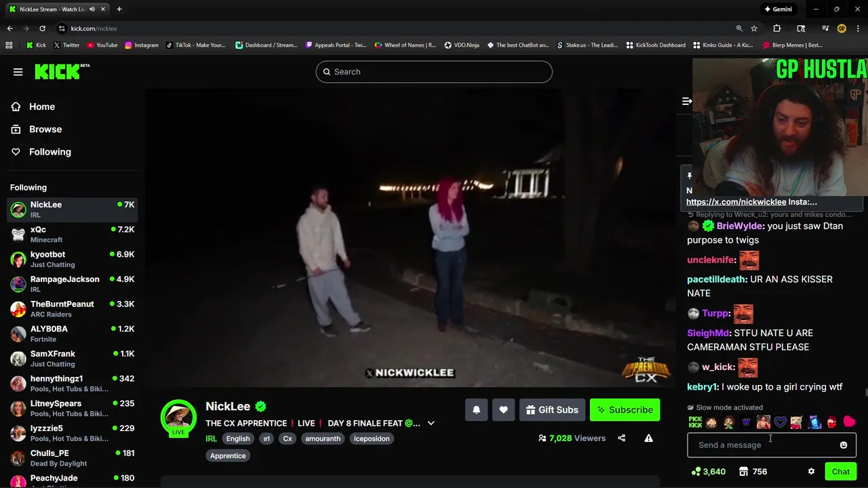This screenshot has width=868, height=488.
Task: Mute the tab via speaker icon
Action: [92, 9]
